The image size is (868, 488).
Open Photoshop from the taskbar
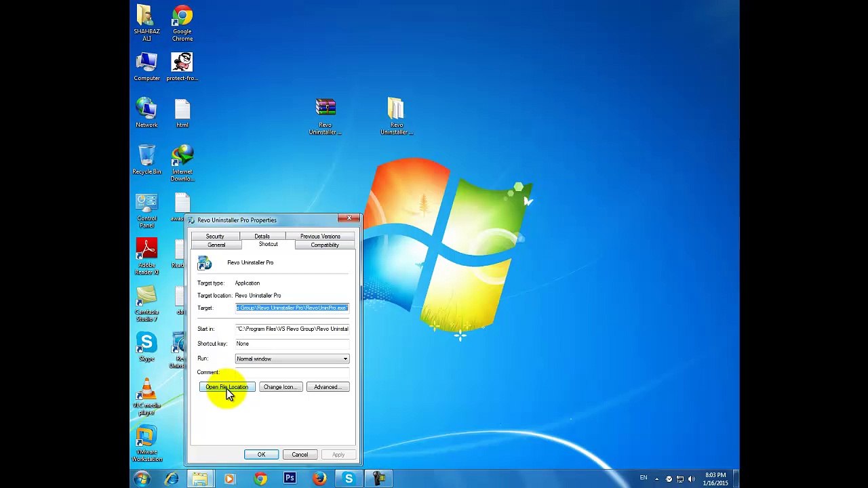tap(290, 479)
